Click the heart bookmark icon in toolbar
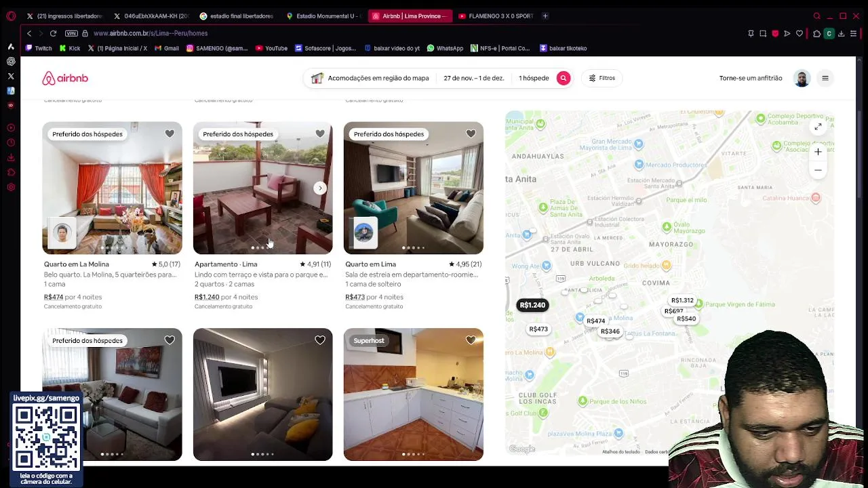 point(800,33)
